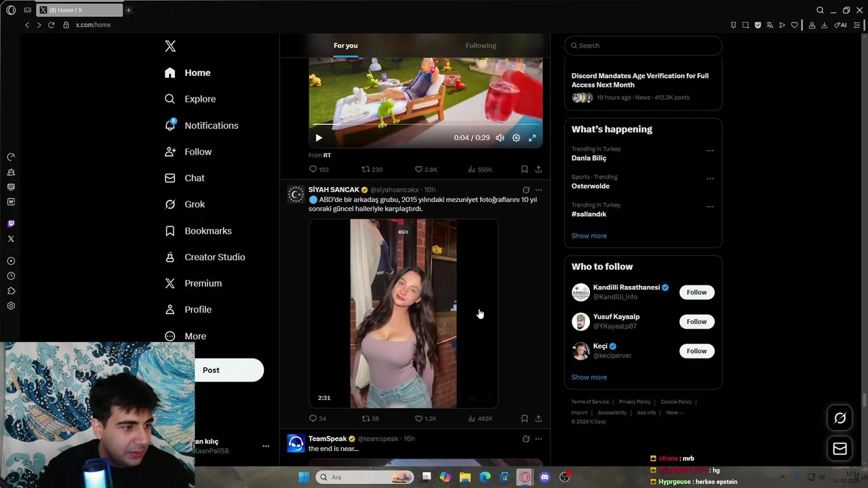Open account switcher three dots menu

266,446
